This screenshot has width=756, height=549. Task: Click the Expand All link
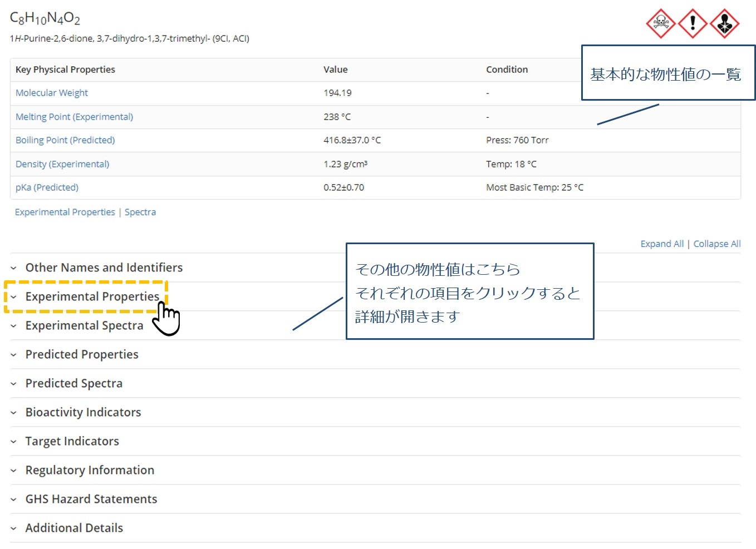(661, 244)
